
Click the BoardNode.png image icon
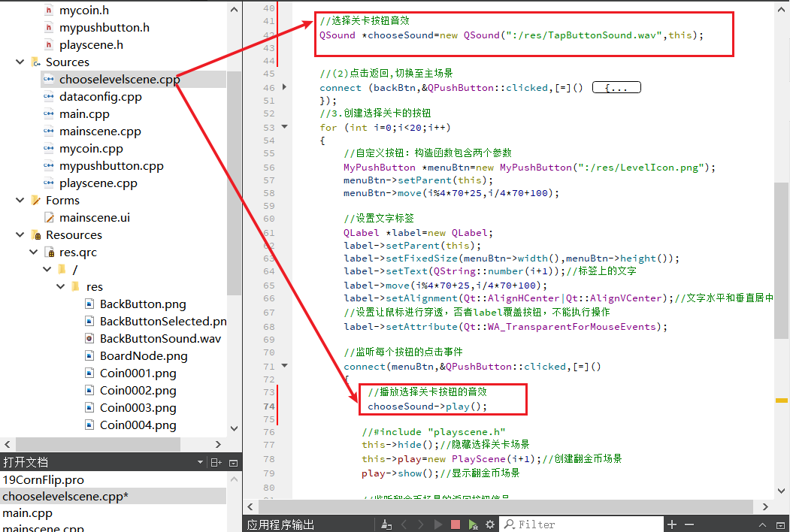(89, 355)
